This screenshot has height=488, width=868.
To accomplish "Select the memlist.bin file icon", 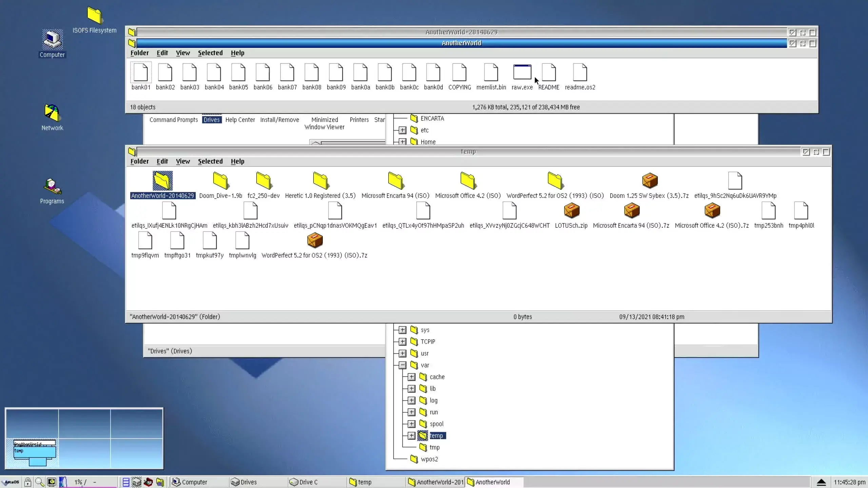I will (x=491, y=73).
